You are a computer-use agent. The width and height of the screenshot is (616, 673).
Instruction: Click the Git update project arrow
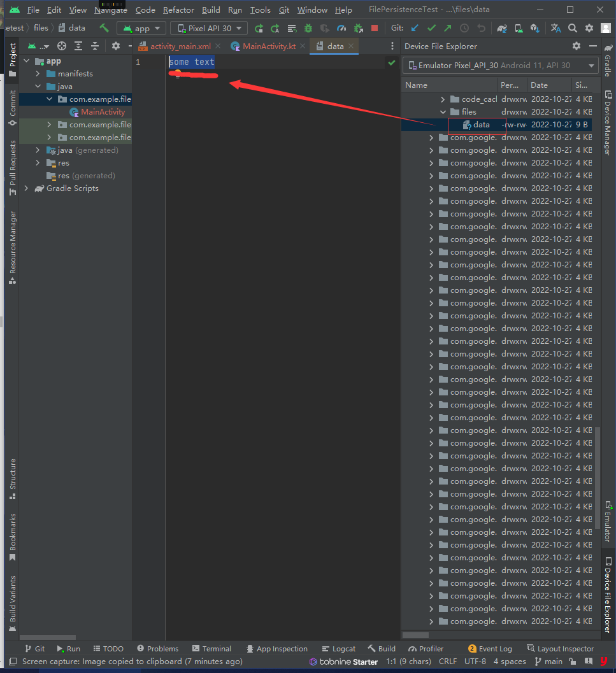[x=415, y=28]
